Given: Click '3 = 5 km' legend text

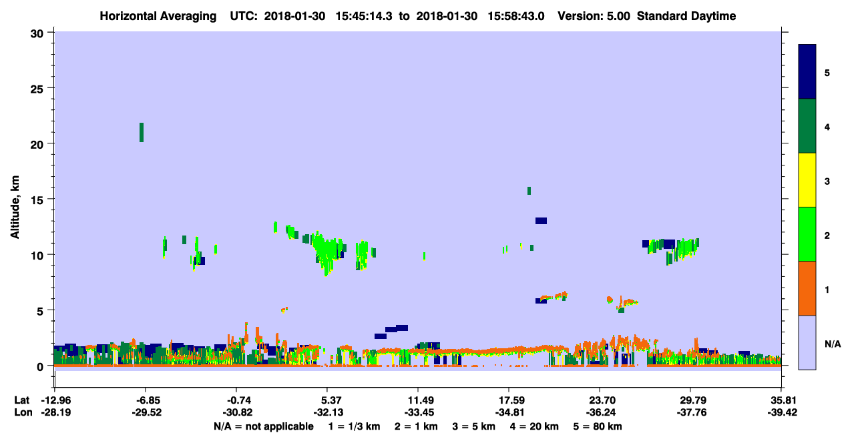Looking at the screenshot, I should pyautogui.click(x=474, y=426).
